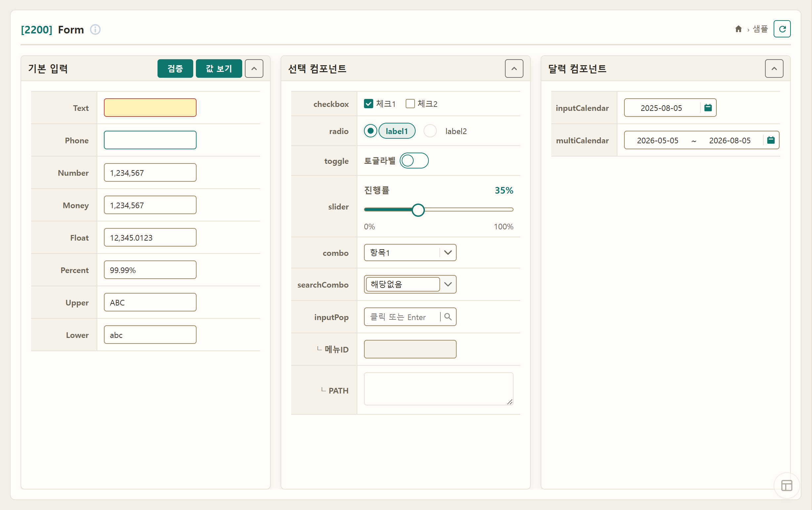The width and height of the screenshot is (812, 510).
Task: Expand the searchCombo dropdown arrow
Action: (447, 284)
